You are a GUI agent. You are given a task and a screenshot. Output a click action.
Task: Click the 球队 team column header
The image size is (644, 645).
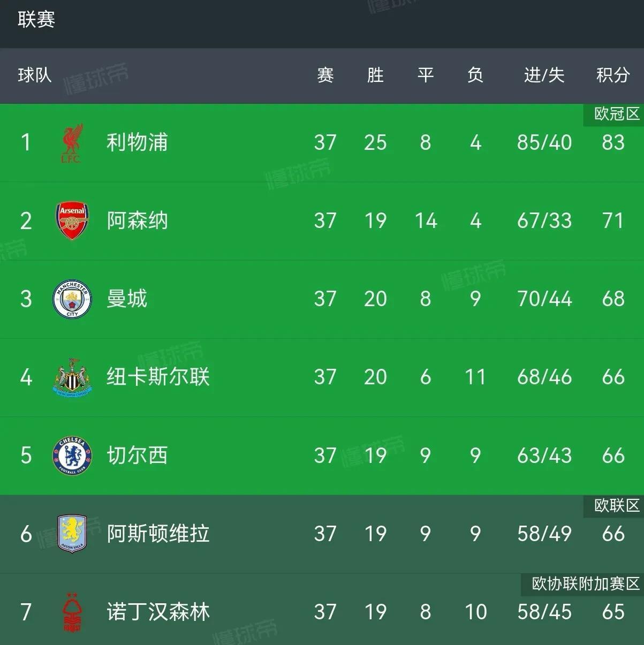(35, 75)
